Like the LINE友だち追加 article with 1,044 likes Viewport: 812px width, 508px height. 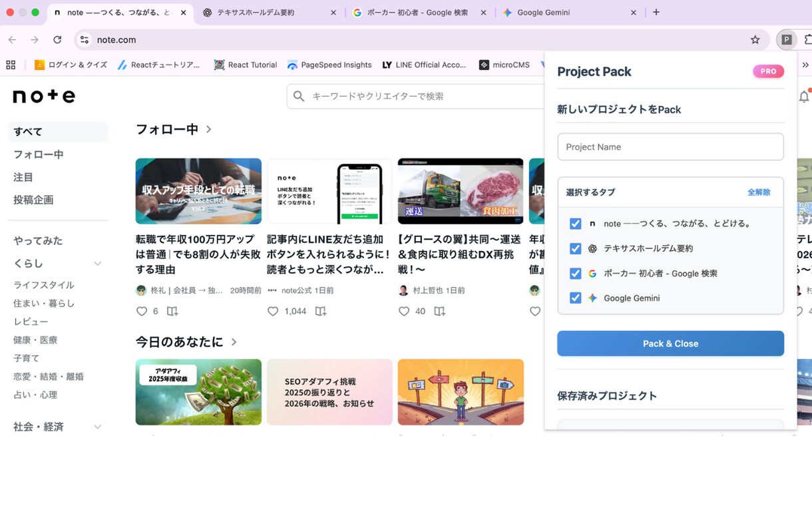coord(273,311)
